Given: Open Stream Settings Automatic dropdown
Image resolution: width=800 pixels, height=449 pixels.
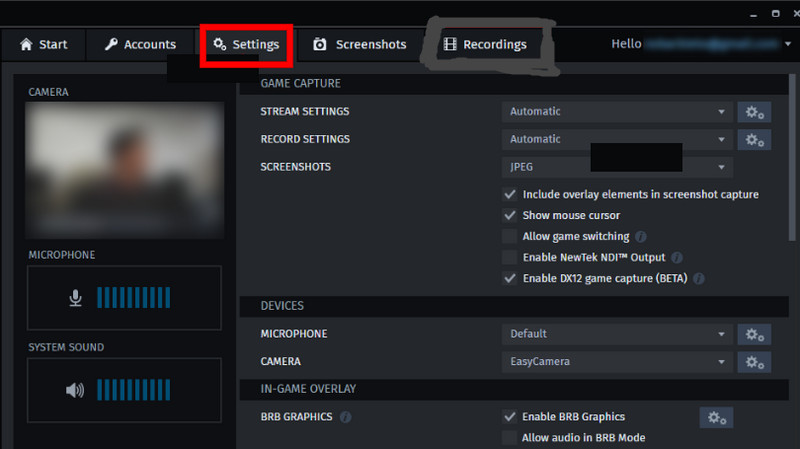Looking at the screenshot, I should click(617, 112).
